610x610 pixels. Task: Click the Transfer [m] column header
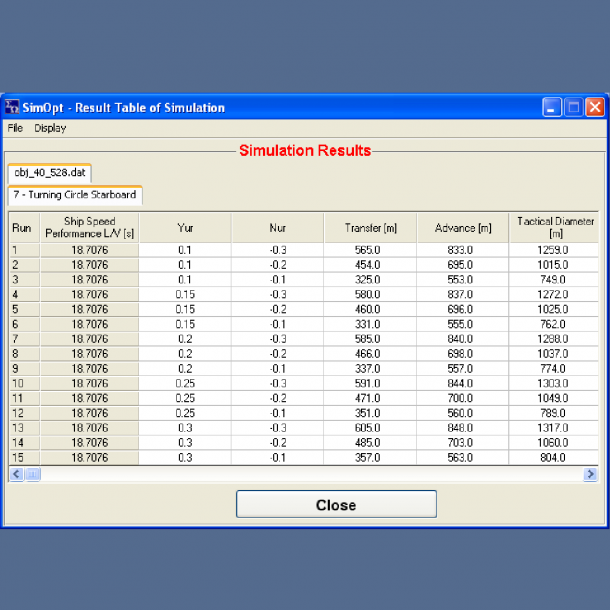coord(370,227)
